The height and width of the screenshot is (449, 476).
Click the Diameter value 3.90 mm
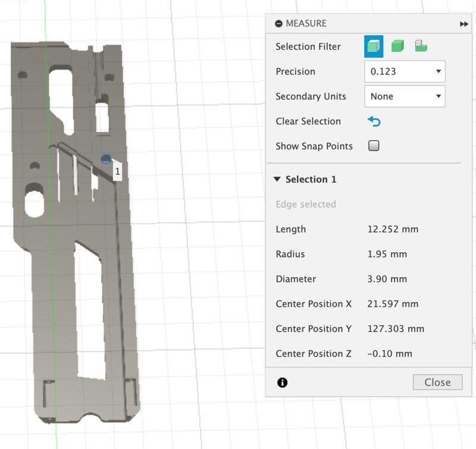[x=387, y=280]
